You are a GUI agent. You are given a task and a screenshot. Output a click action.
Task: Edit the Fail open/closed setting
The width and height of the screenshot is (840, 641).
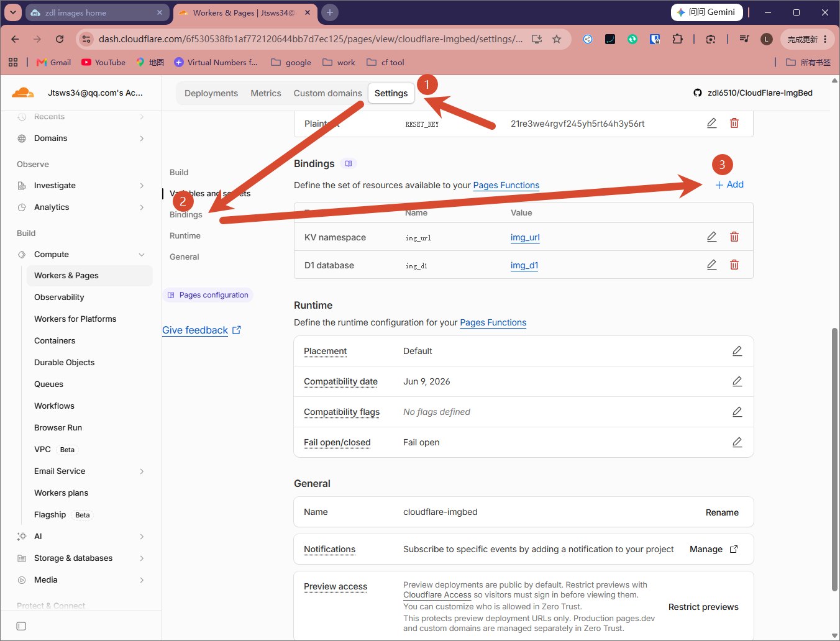[x=737, y=442]
